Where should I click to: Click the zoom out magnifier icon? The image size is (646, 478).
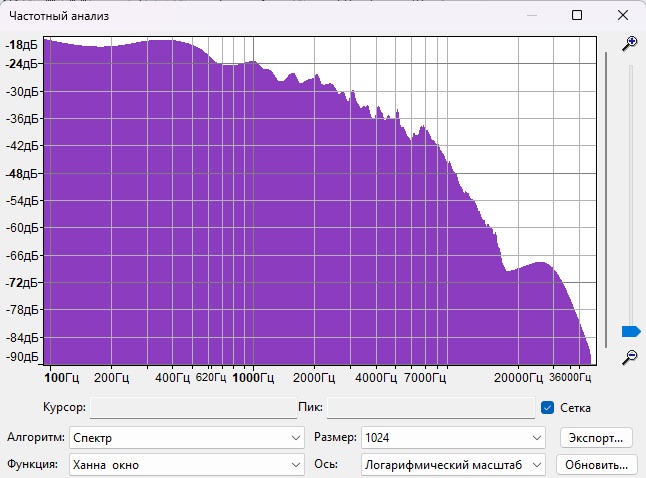point(630,357)
